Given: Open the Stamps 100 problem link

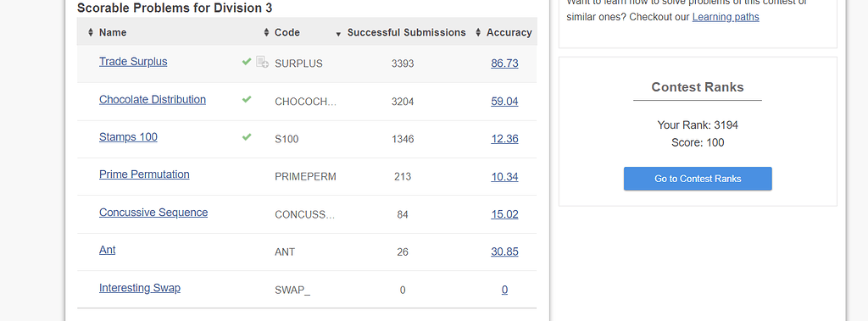Looking at the screenshot, I should pyautogui.click(x=128, y=136).
